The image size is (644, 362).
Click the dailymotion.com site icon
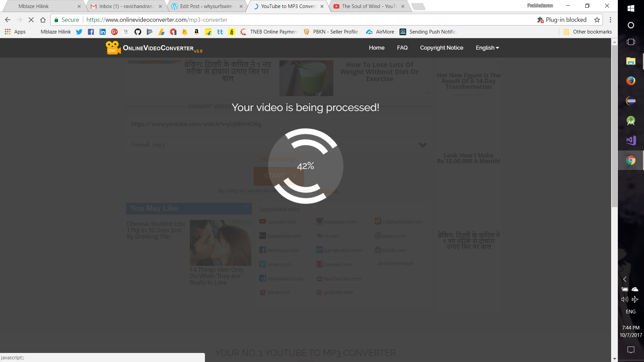coord(263,278)
